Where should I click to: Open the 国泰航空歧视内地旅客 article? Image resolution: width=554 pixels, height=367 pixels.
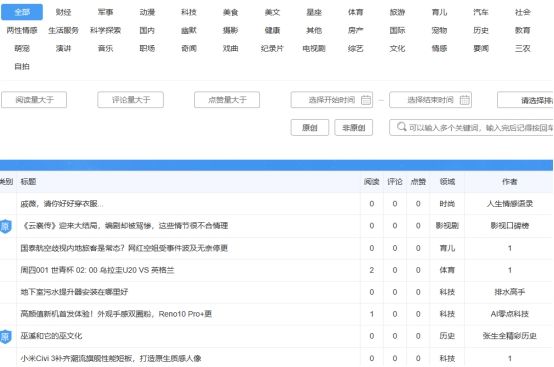[x=124, y=248]
